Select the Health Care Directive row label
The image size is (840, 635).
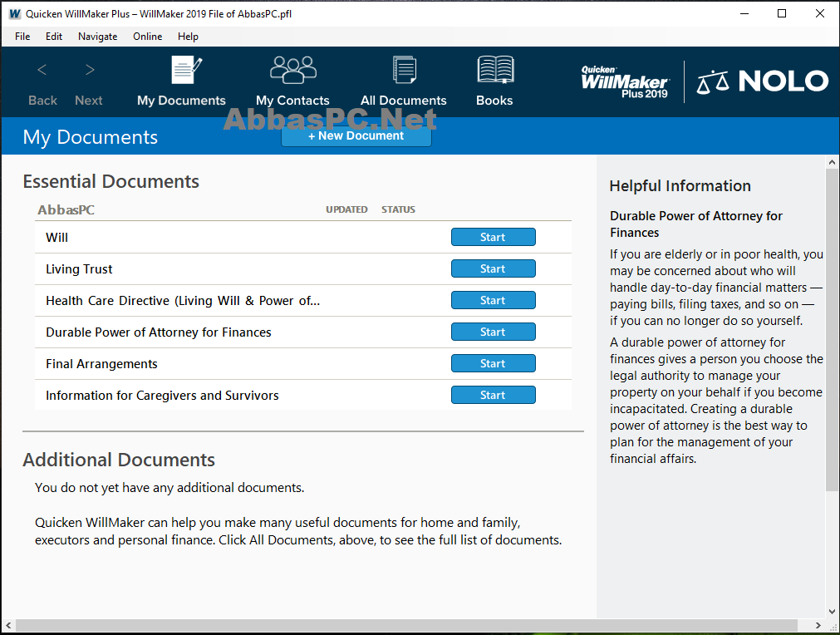click(183, 301)
